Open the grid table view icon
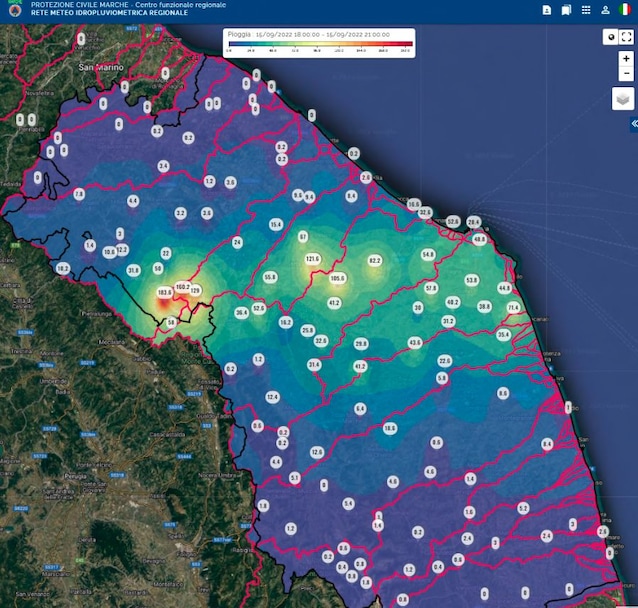 click(x=586, y=10)
